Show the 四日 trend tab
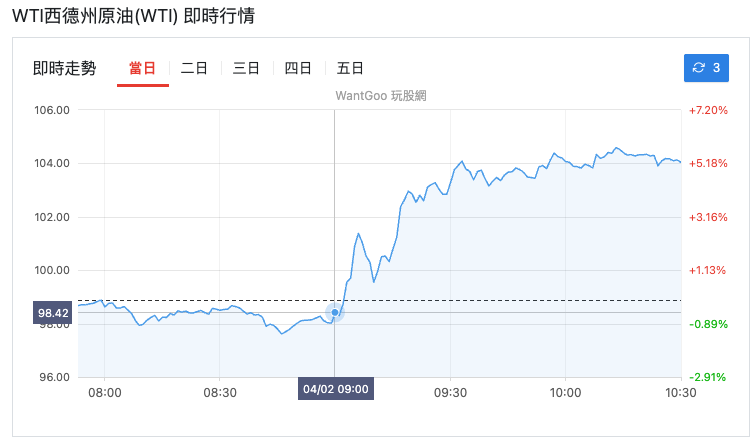 [x=298, y=68]
